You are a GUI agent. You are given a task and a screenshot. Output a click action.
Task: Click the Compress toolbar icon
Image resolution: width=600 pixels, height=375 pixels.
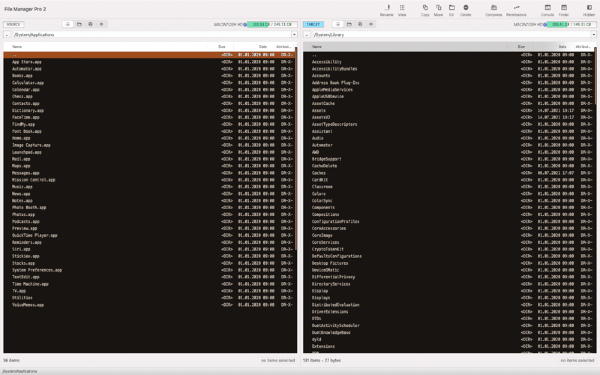coord(494,10)
